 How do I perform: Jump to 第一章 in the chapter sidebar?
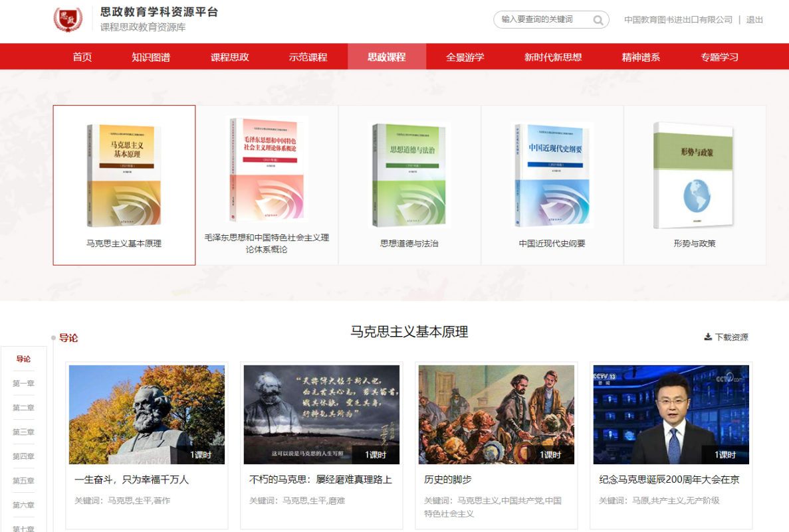pyautogui.click(x=23, y=383)
